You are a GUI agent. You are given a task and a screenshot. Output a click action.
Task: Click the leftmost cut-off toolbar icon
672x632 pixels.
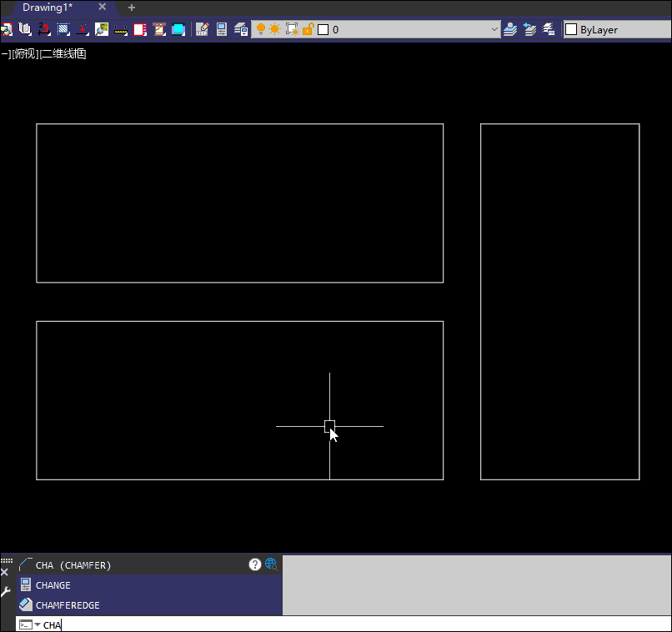click(6, 29)
